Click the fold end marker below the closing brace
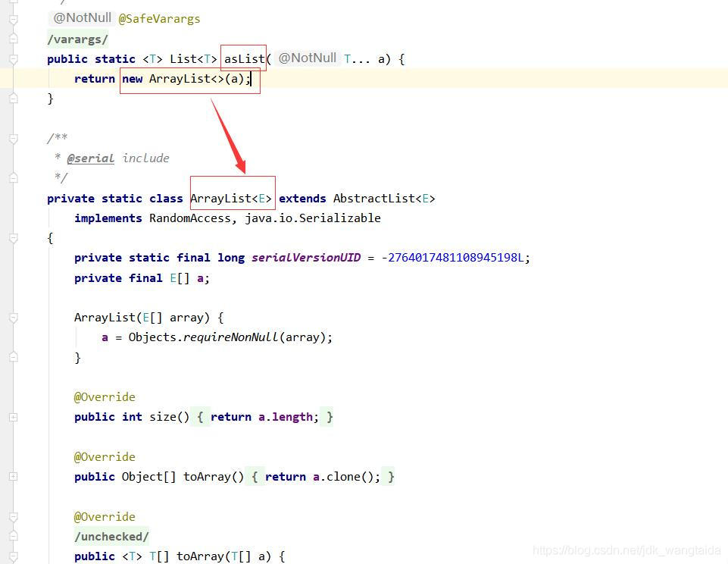728x564 pixels. tap(13, 97)
